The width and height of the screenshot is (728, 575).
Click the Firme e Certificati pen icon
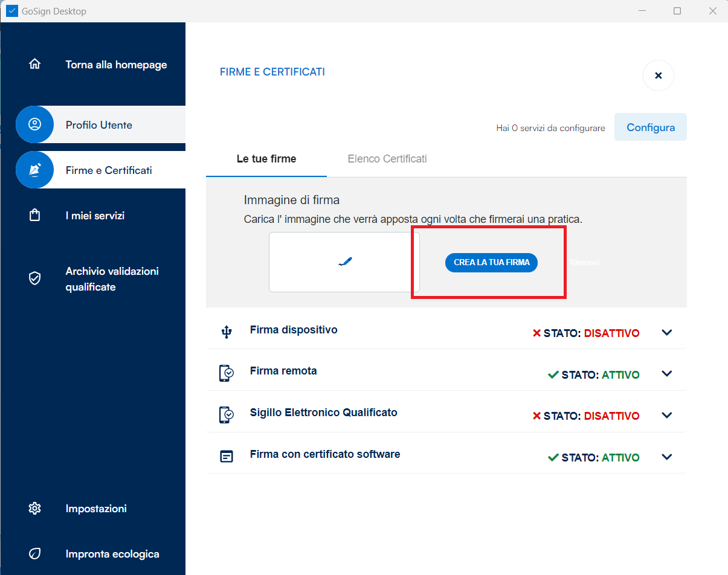(x=35, y=170)
